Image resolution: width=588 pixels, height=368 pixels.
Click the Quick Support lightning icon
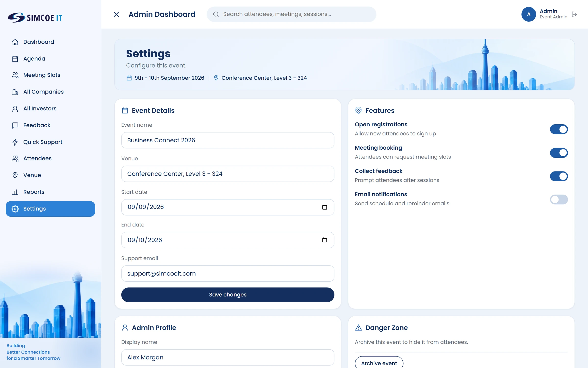(15, 142)
